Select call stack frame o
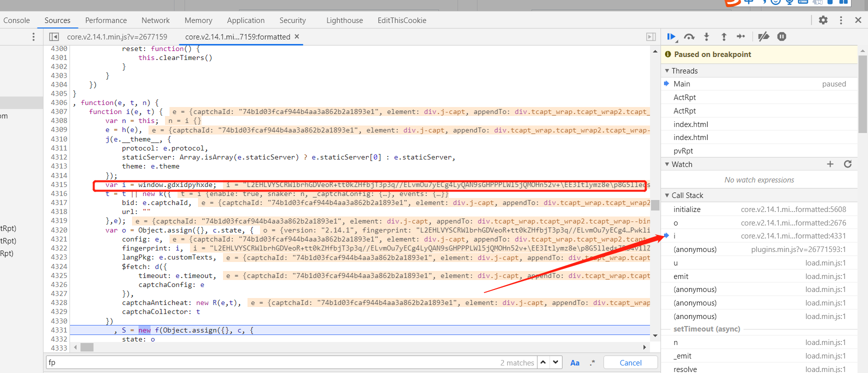868x373 pixels. click(759, 223)
